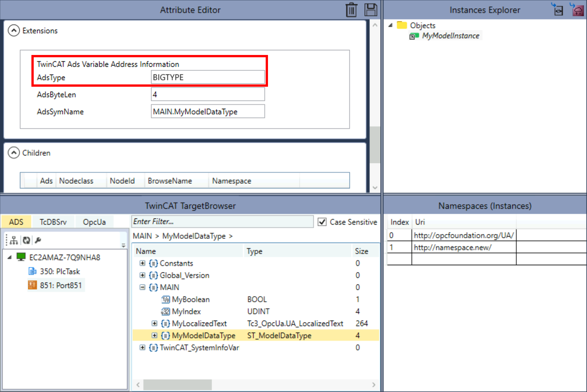Viewport: 587px width, 392px height.
Task: Click the Attribute Editor scroll up arrow
Action: 375,25
